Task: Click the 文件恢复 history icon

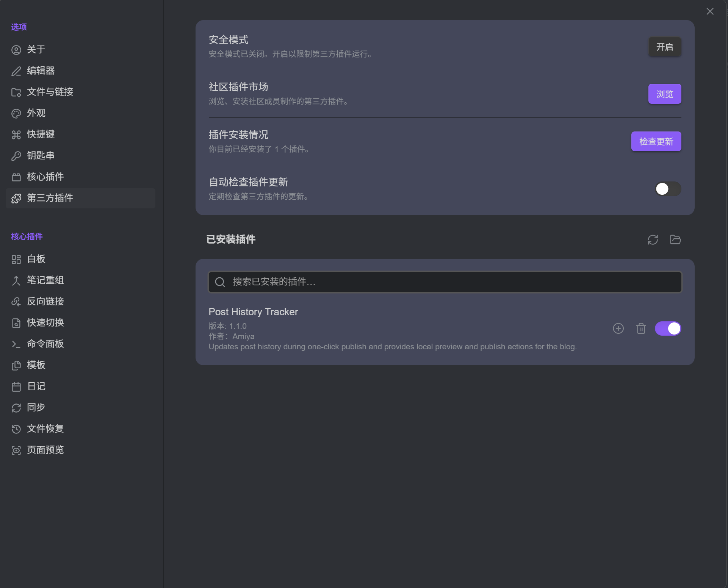Action: (x=16, y=429)
